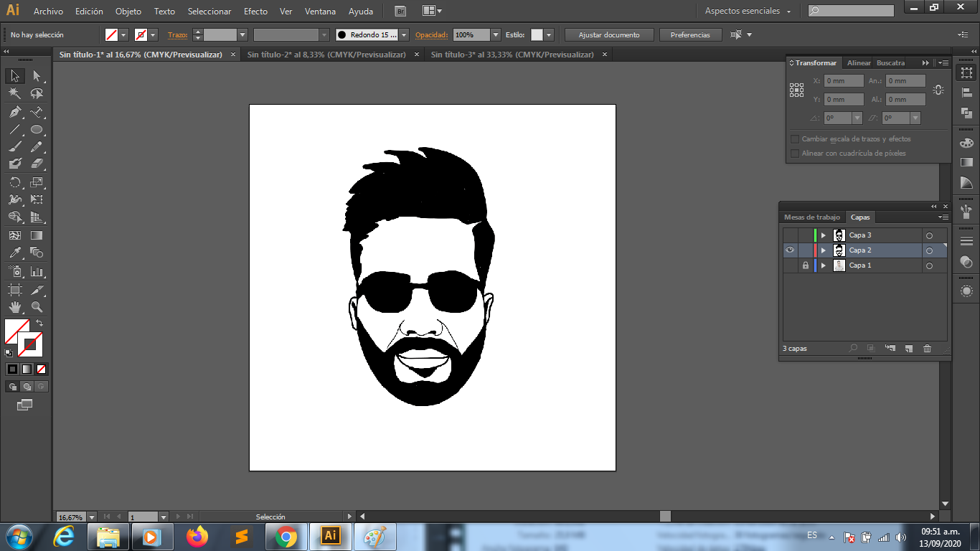This screenshot has height=551, width=980.
Task: Toggle the constrain proportions link icon
Action: click(x=938, y=90)
